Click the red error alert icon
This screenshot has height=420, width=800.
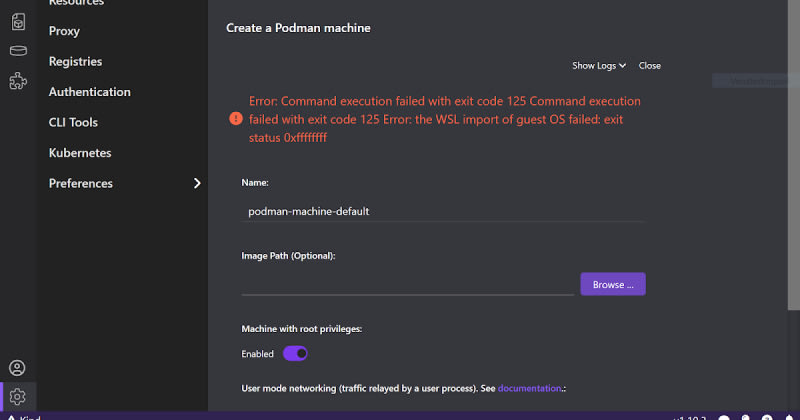[x=235, y=118]
